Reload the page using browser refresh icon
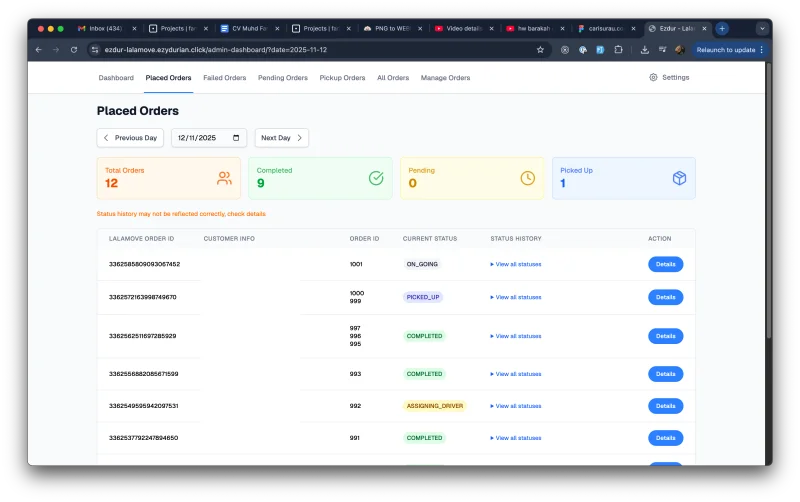Image resolution: width=800 pixels, height=502 pixels. pyautogui.click(x=74, y=49)
